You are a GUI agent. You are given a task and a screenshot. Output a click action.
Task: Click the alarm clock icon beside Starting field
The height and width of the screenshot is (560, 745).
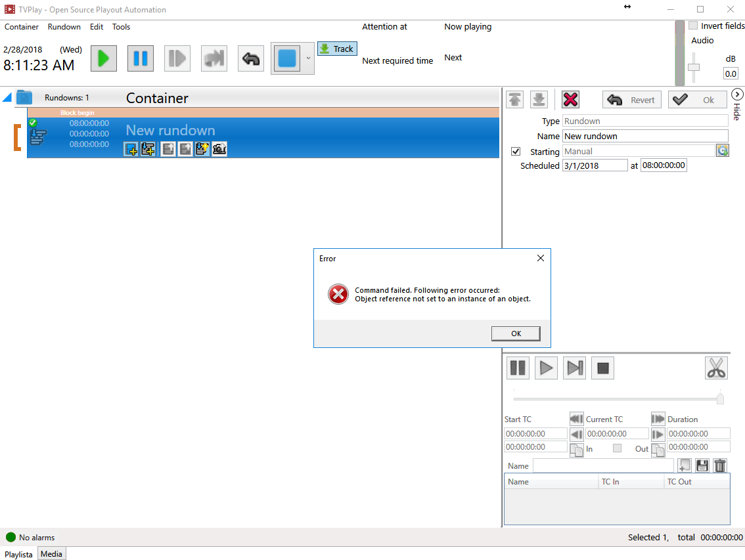[722, 150]
